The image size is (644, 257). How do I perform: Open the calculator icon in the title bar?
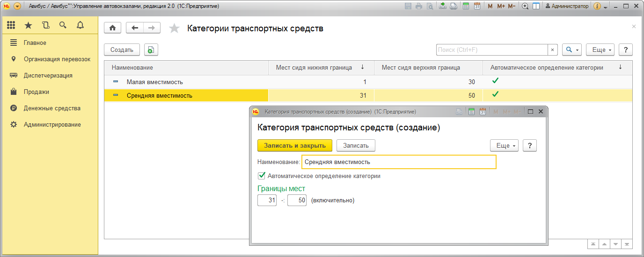pos(466,7)
